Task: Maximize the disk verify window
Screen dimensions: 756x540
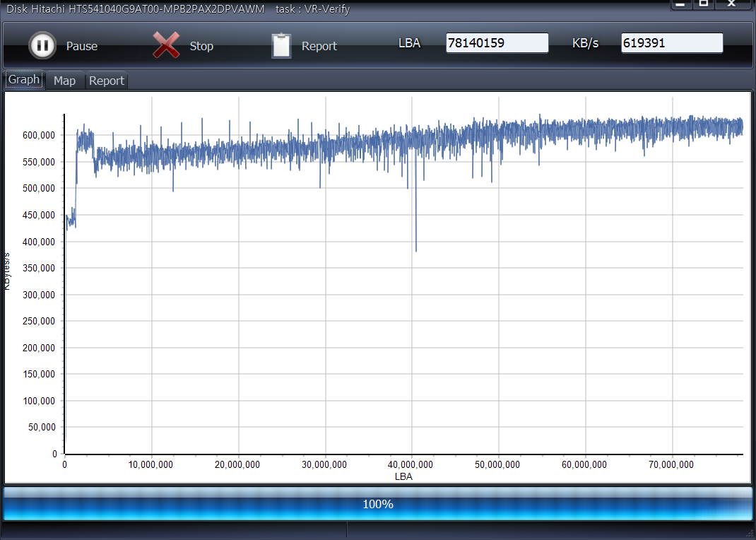Action: click(704, 4)
